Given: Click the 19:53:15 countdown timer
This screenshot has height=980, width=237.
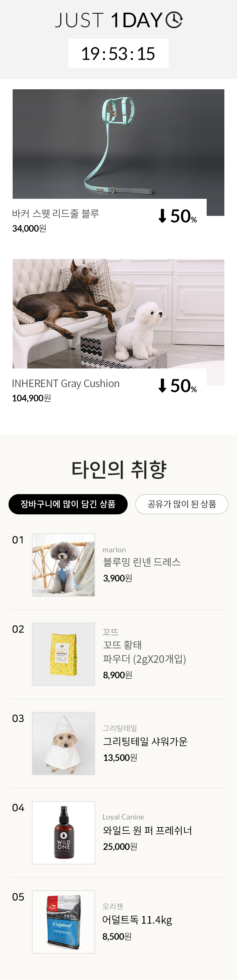Looking at the screenshot, I should click(118, 53).
